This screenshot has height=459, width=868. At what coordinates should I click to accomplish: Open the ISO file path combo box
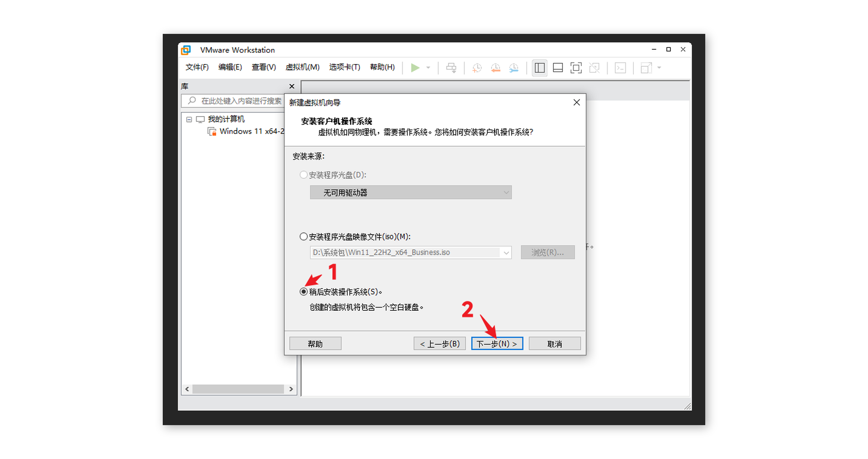pyautogui.click(x=411, y=253)
